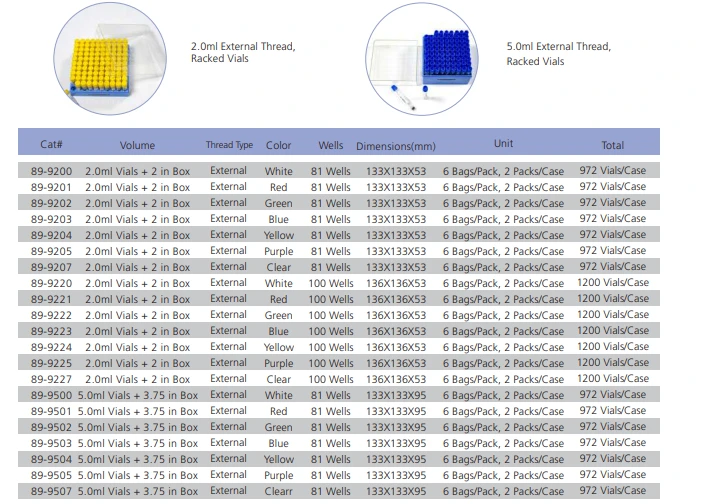Click the Dimensions(mm) column header
The width and height of the screenshot is (703, 504).
[396, 146]
